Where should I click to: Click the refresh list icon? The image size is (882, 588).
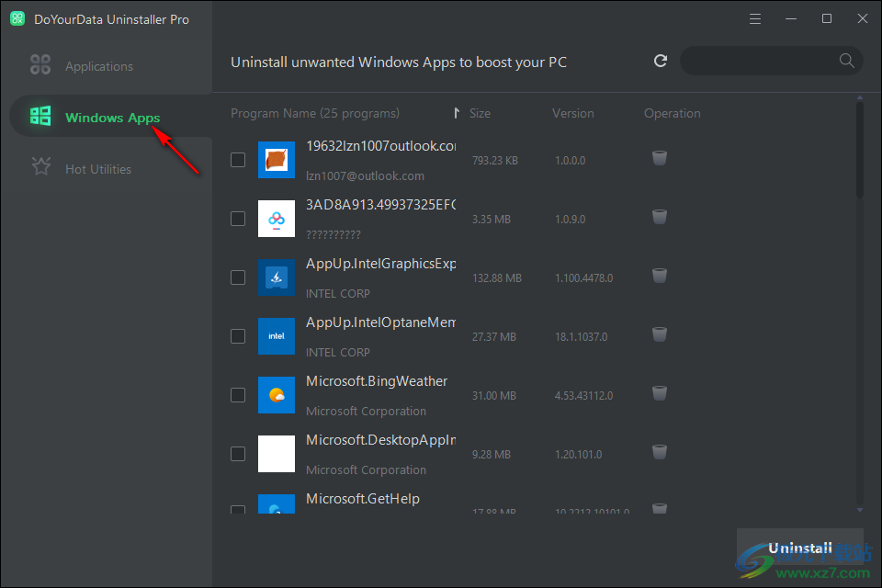pyautogui.click(x=661, y=61)
